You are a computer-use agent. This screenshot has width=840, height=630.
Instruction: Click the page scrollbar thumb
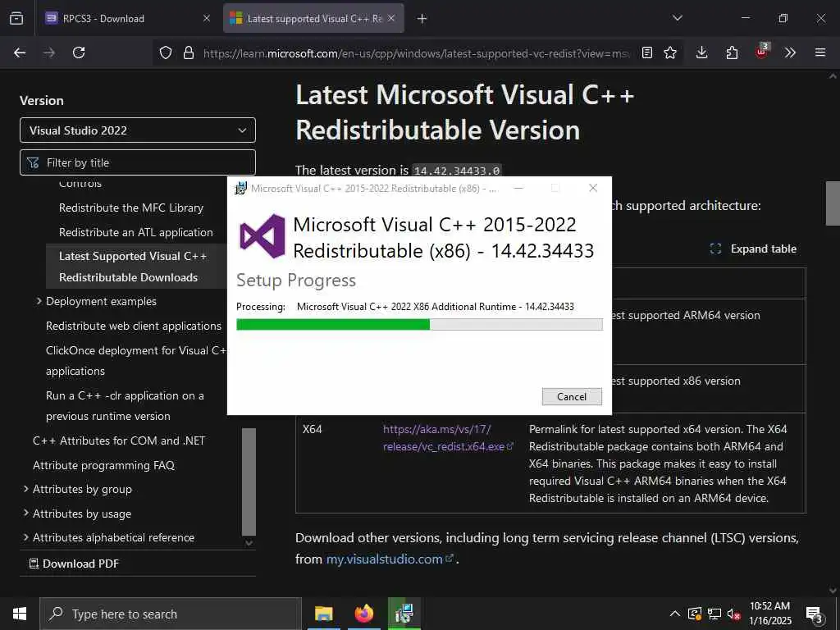(x=833, y=203)
